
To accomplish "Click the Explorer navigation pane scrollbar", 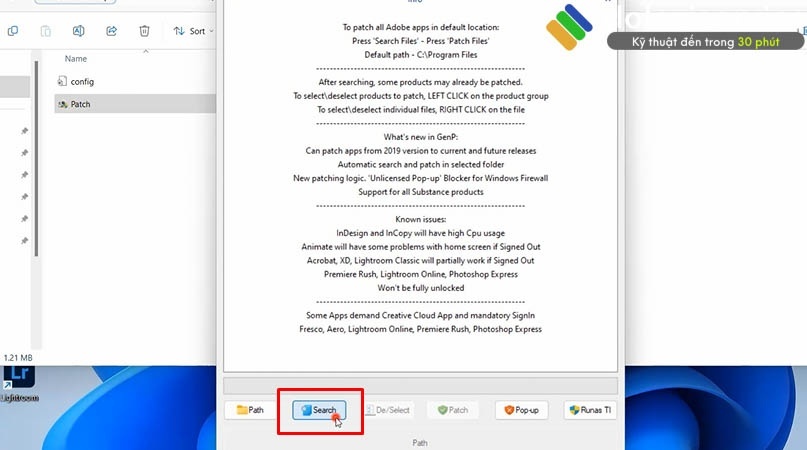I will [36, 159].
